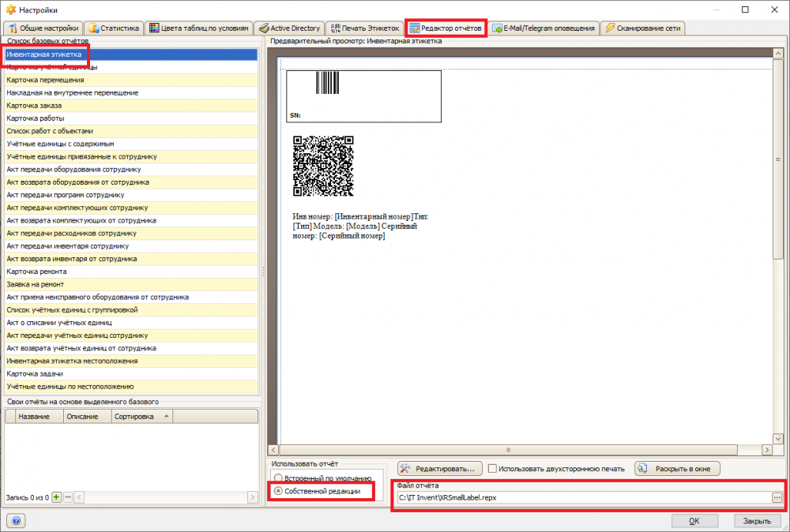
Task: Select Учётные единицы по местоположению
Action: pyautogui.click(x=131, y=387)
